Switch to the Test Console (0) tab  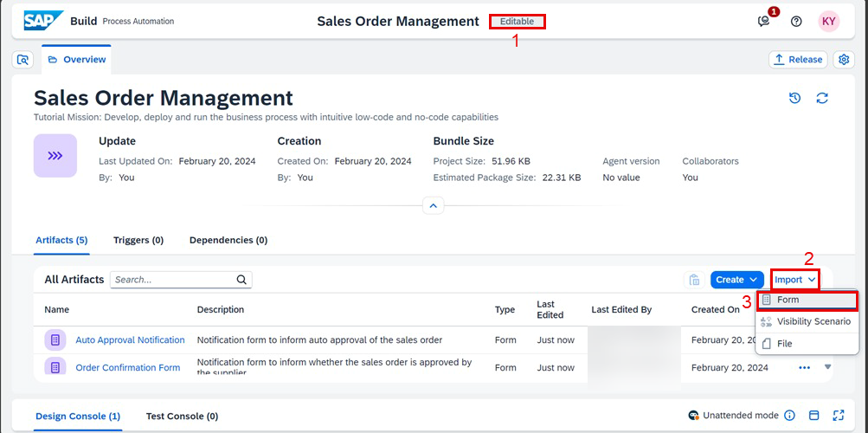point(182,416)
